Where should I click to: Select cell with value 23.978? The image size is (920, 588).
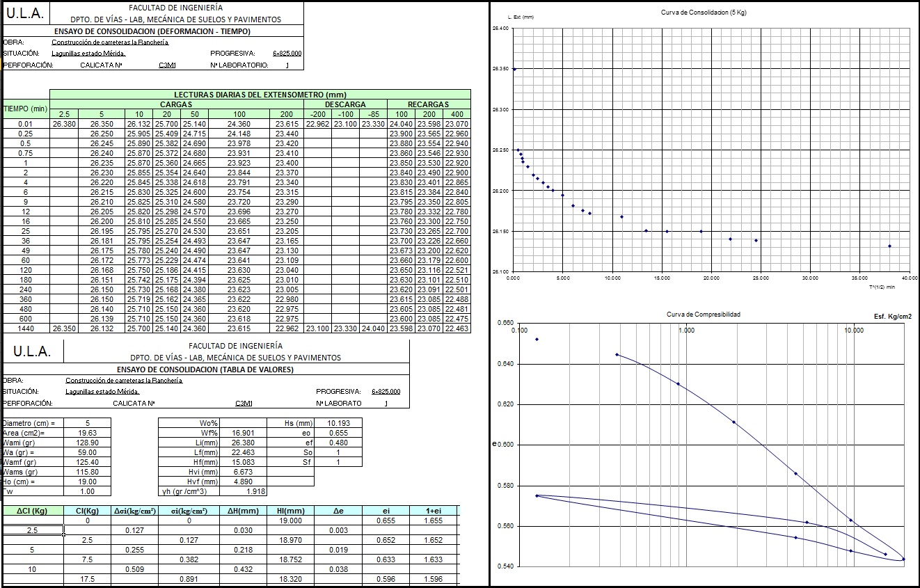239,143
